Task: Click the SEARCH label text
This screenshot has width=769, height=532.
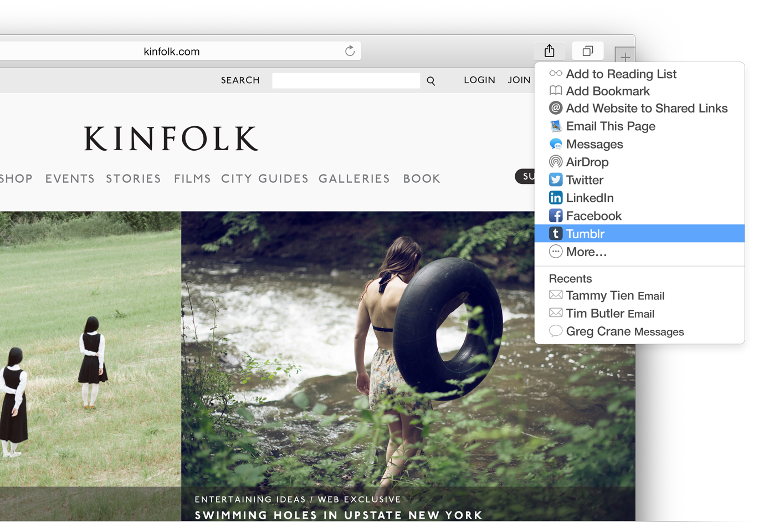Action: [240, 80]
